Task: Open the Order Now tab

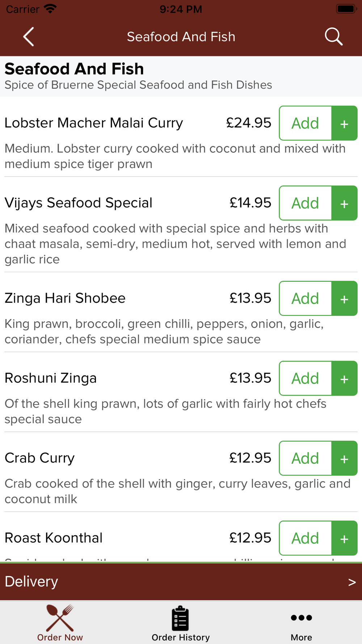Action: 60,623
